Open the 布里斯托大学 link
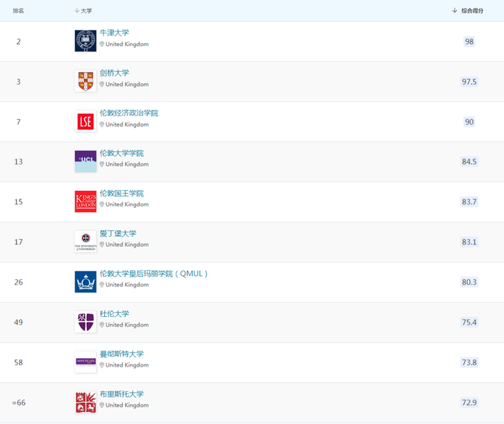The width and height of the screenshot is (504, 424). pyautogui.click(x=122, y=394)
